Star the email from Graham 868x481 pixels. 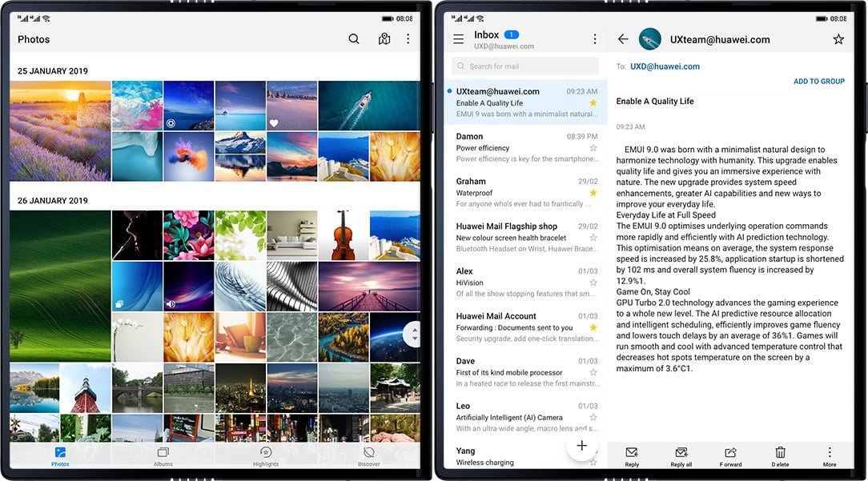tap(593, 193)
